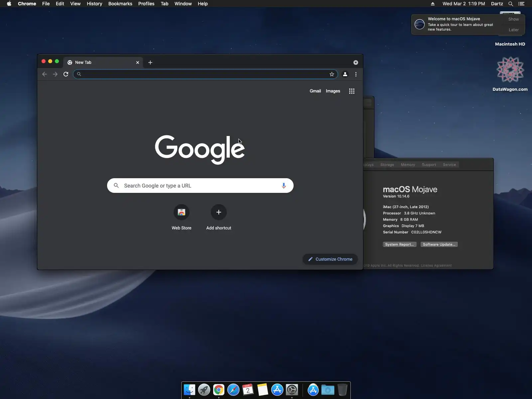Open Chrome's three-dot menu

tap(356, 74)
